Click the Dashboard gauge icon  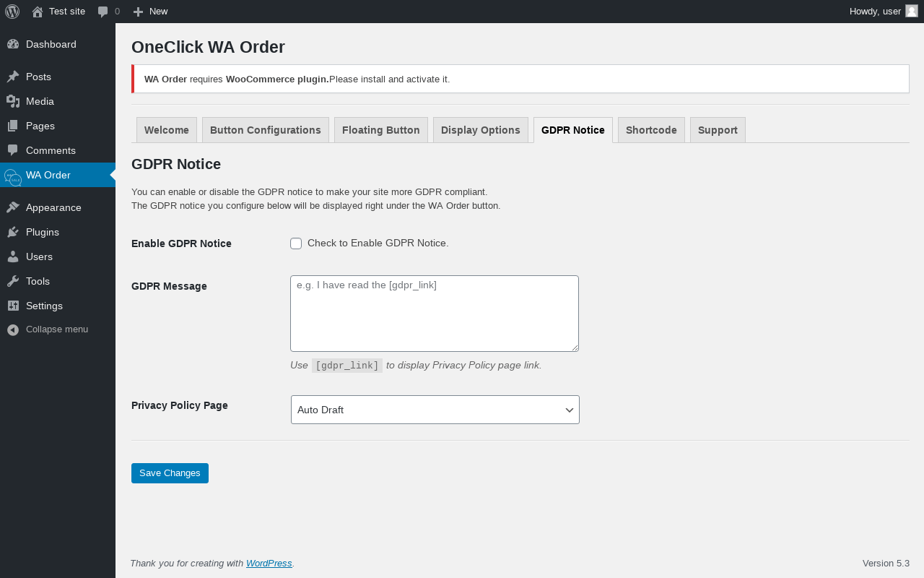coord(13,44)
